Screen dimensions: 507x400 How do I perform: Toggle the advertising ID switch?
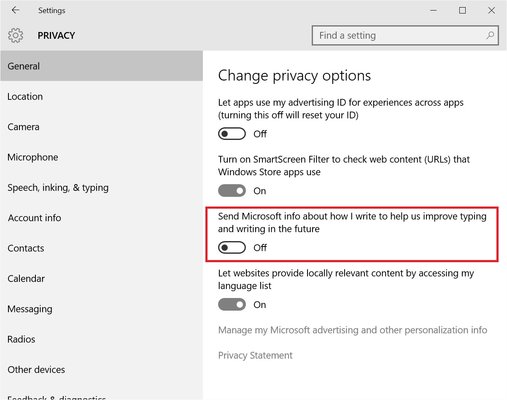pyautogui.click(x=232, y=134)
